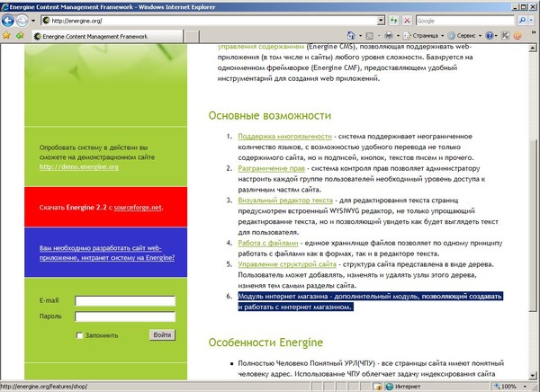Toggle the Запомнить checkbox

tap(79, 335)
